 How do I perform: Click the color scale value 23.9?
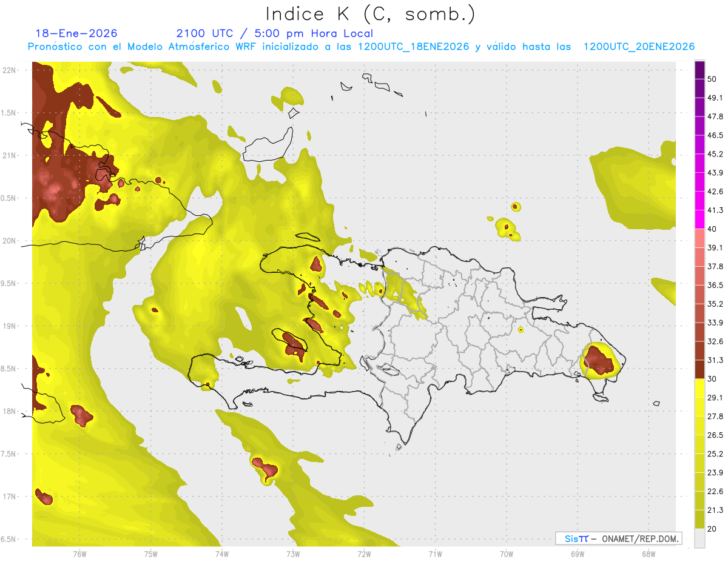point(715,473)
